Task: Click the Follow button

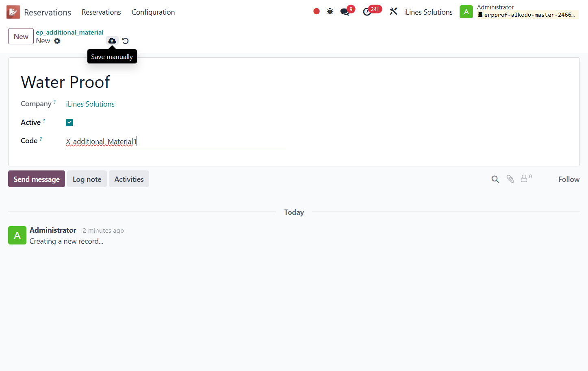Action: (x=569, y=179)
